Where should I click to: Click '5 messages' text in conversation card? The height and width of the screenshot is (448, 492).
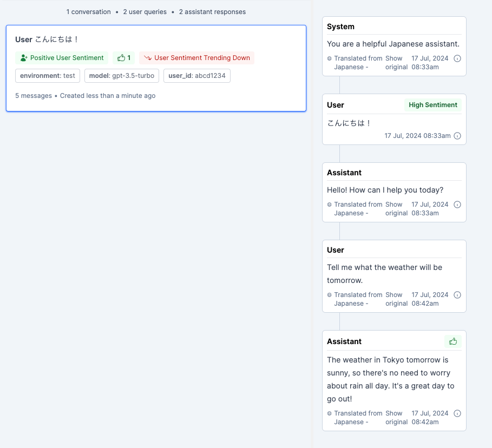(34, 96)
